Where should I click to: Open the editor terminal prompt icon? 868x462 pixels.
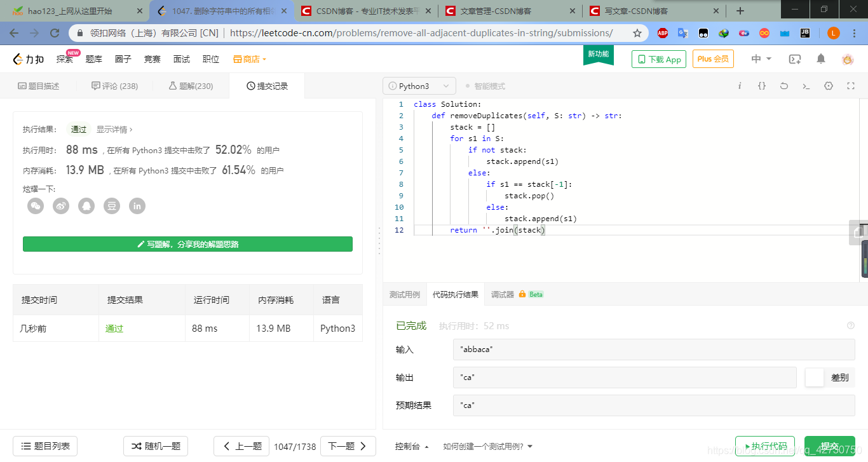click(806, 86)
